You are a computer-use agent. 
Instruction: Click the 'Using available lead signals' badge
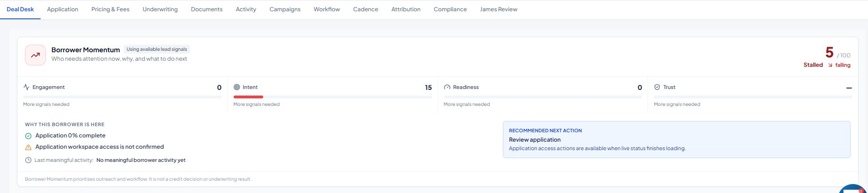[x=157, y=49]
